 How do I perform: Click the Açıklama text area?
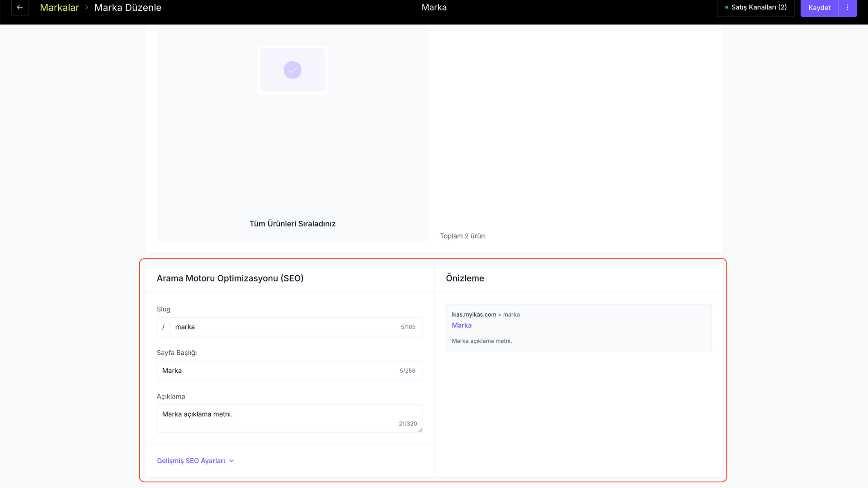click(290, 419)
